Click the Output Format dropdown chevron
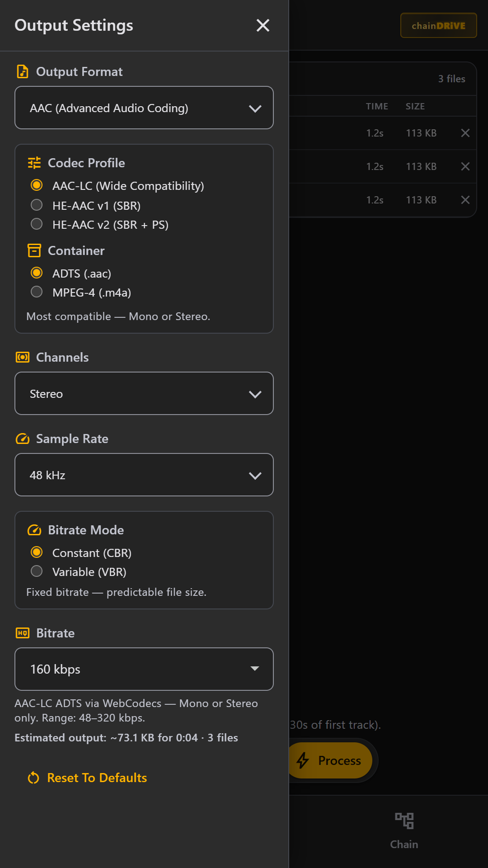Screen dimensions: 488x868 pos(255,108)
